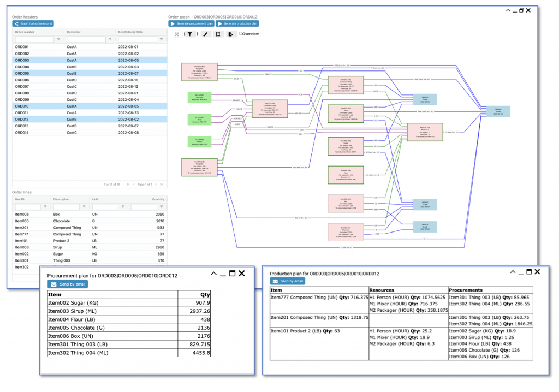559x392 pixels.
Task: Open the Customer column filter funnel
Action: tap(111, 39)
